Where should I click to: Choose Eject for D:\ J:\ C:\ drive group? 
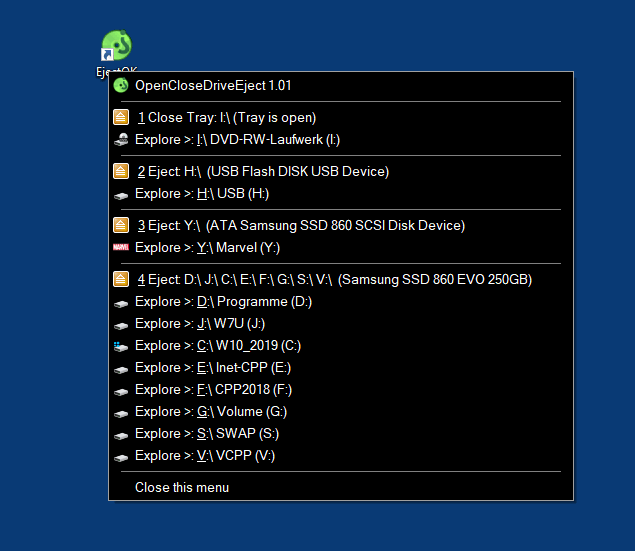[334, 279]
